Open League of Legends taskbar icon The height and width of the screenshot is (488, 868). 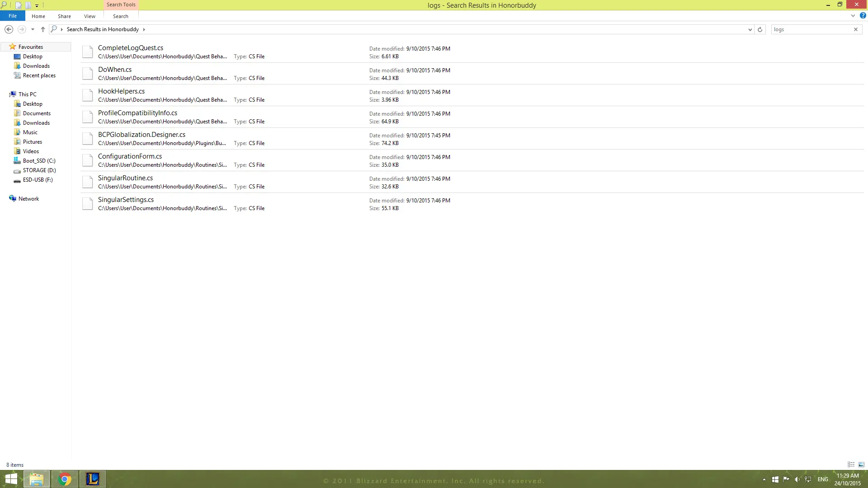(x=93, y=479)
